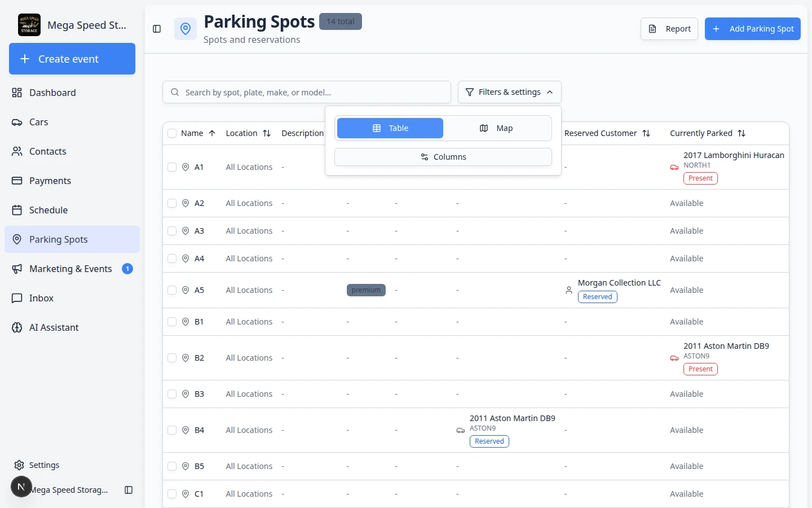Sort by Currently Parked column
Screen dimensions: 812x508
(708, 133)
